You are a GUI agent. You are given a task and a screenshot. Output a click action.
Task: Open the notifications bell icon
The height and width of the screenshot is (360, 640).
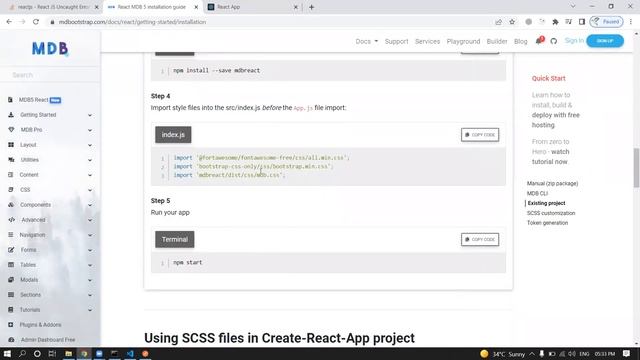pos(539,41)
